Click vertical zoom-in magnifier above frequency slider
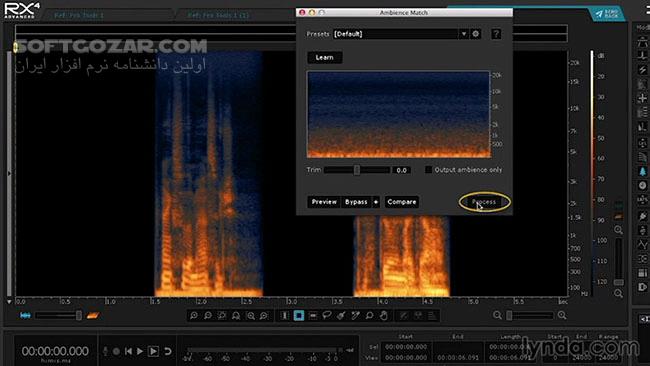 coord(618,230)
